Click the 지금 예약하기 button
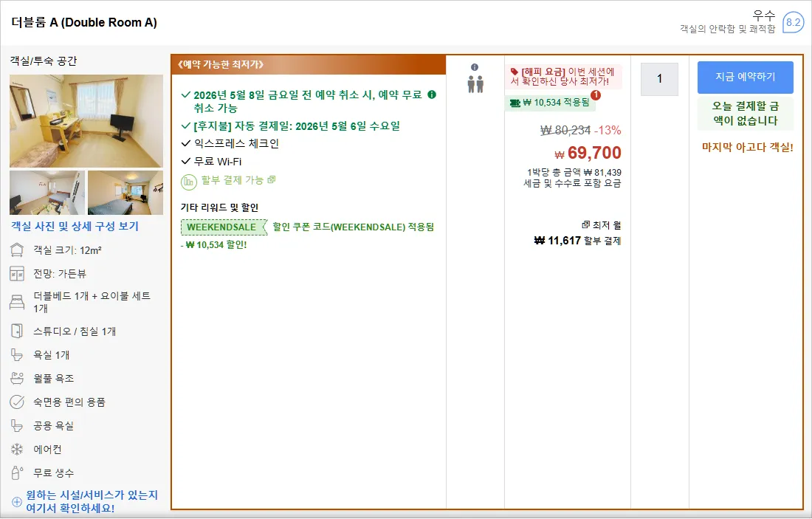The width and height of the screenshot is (812, 519). tap(745, 78)
